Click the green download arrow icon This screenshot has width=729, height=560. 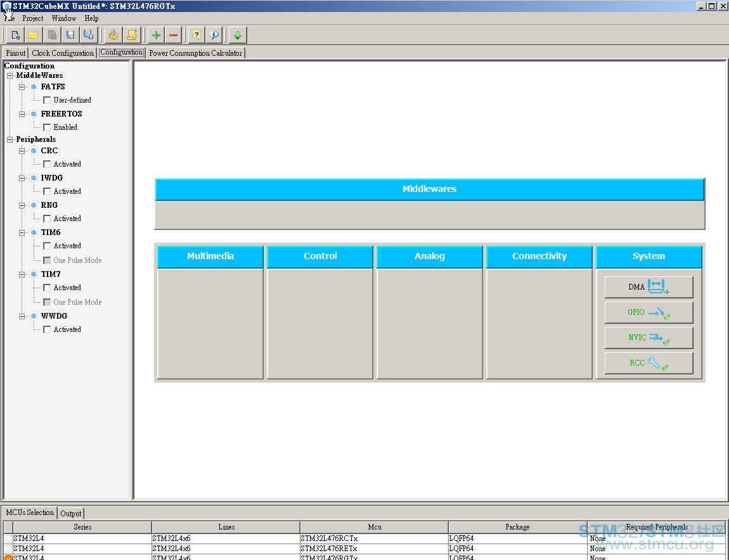(238, 35)
